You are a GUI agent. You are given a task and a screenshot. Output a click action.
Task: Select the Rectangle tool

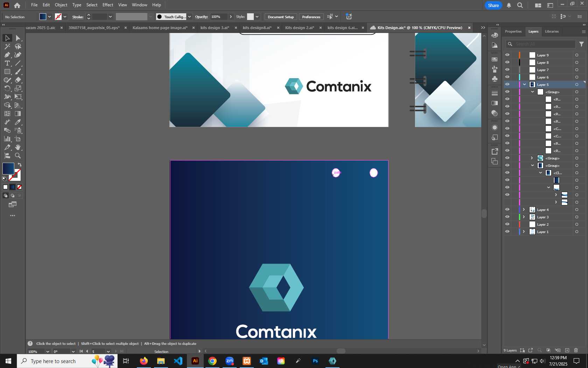click(x=7, y=71)
